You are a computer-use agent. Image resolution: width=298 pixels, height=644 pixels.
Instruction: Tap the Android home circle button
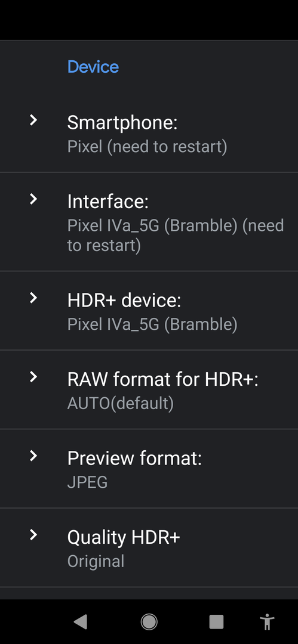(x=149, y=622)
